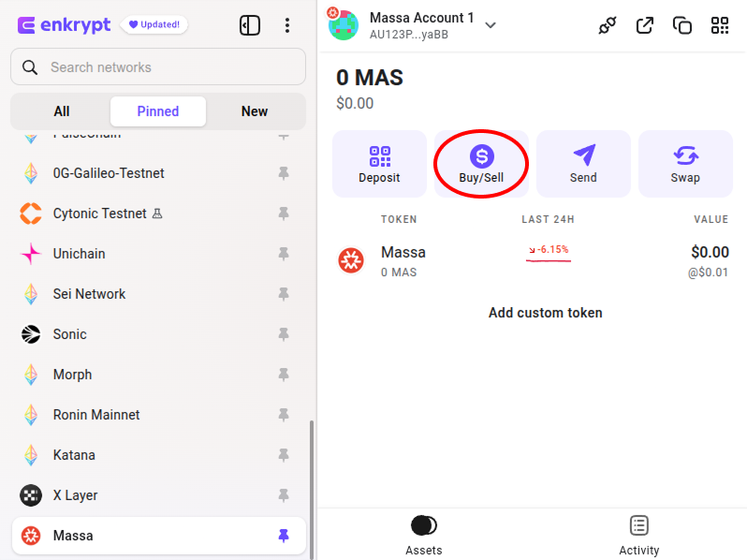This screenshot has height=560, width=747.
Task: Click the network list scrollbar
Action: point(312,489)
